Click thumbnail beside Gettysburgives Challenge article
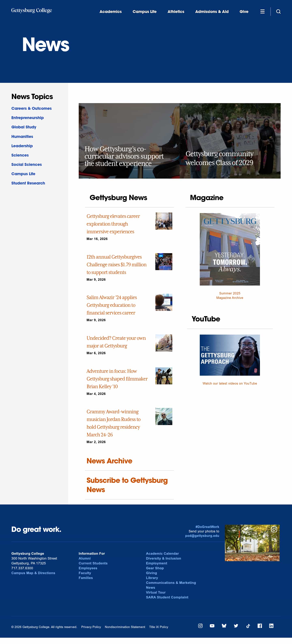This screenshot has height=644, width=292. pos(164,262)
